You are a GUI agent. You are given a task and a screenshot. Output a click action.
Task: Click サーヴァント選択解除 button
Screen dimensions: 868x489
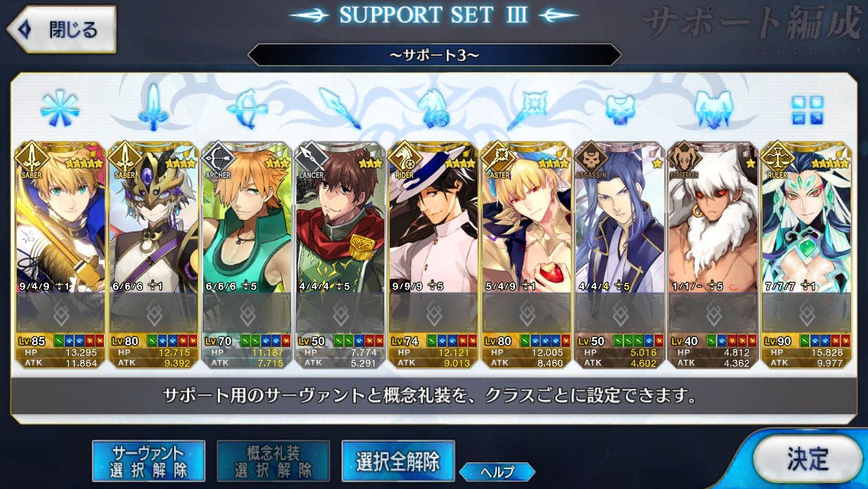click(x=148, y=461)
